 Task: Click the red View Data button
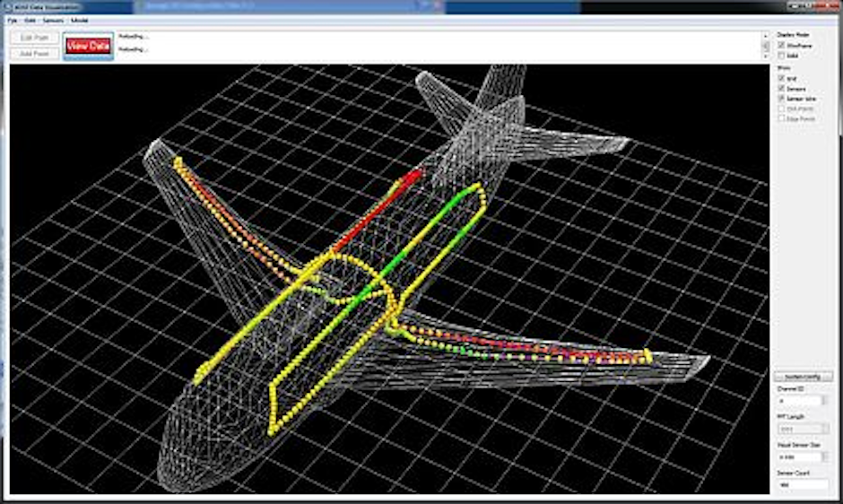pyautogui.click(x=88, y=46)
